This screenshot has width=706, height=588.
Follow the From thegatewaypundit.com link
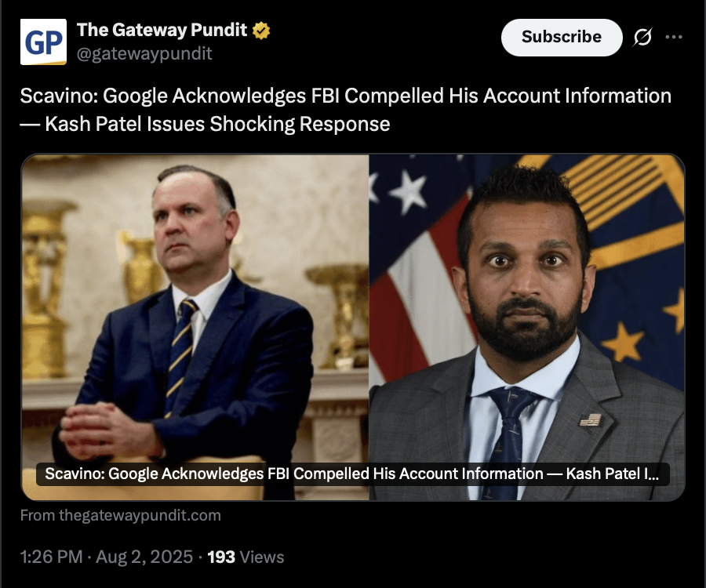[121, 516]
